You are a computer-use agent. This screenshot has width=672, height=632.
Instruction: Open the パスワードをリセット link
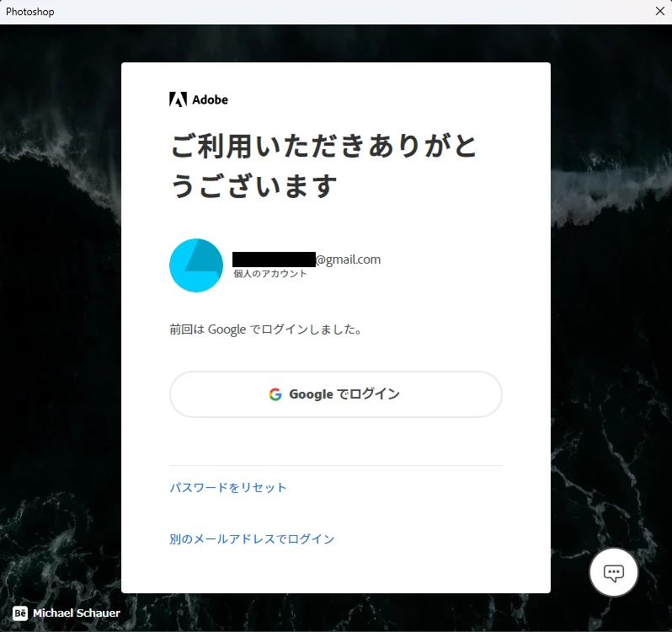(x=228, y=488)
